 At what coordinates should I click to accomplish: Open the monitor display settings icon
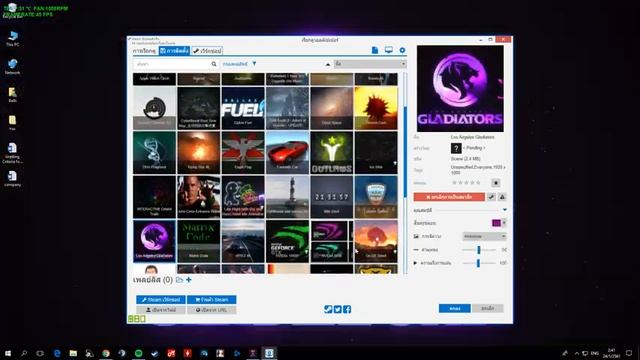pos(389,50)
